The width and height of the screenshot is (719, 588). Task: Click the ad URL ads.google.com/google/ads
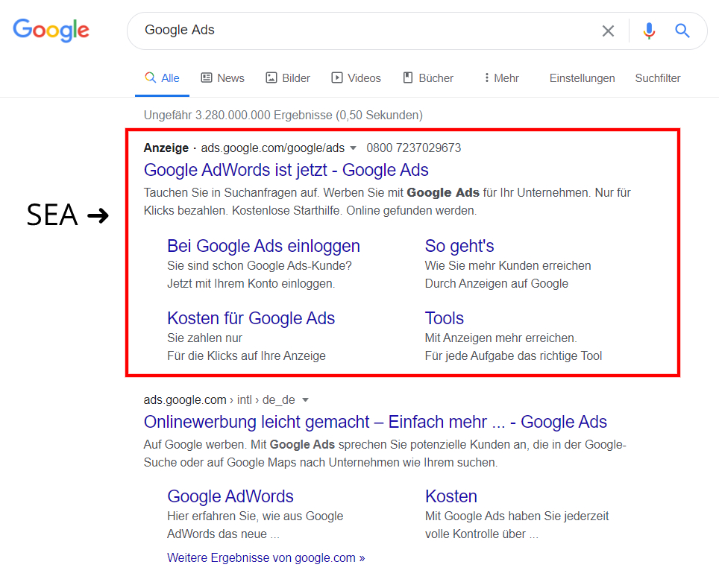[273, 148]
